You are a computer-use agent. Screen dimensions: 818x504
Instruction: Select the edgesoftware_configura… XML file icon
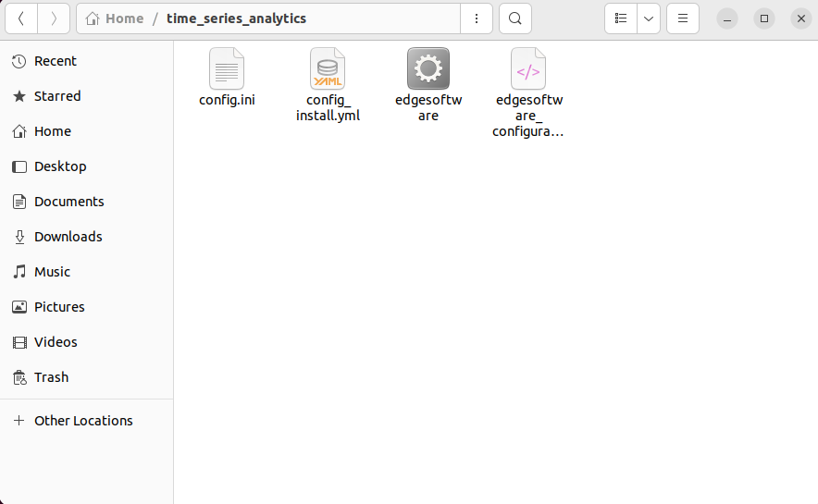(528, 68)
